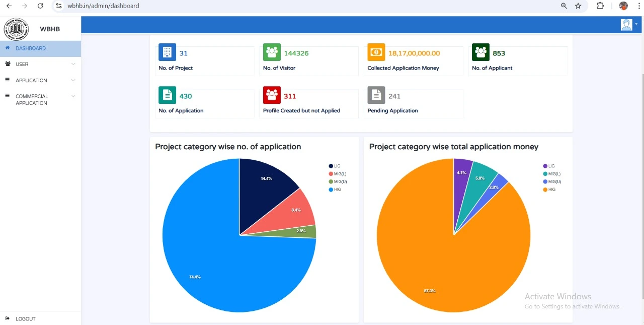Toggle MIG(L) in the application money legend

point(552,174)
